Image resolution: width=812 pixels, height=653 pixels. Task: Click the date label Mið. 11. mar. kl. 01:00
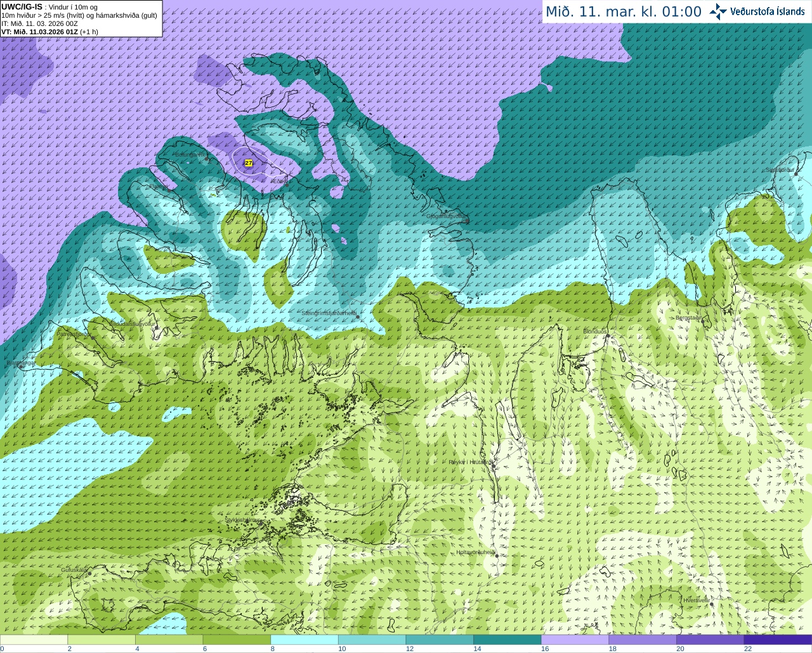tap(624, 11)
